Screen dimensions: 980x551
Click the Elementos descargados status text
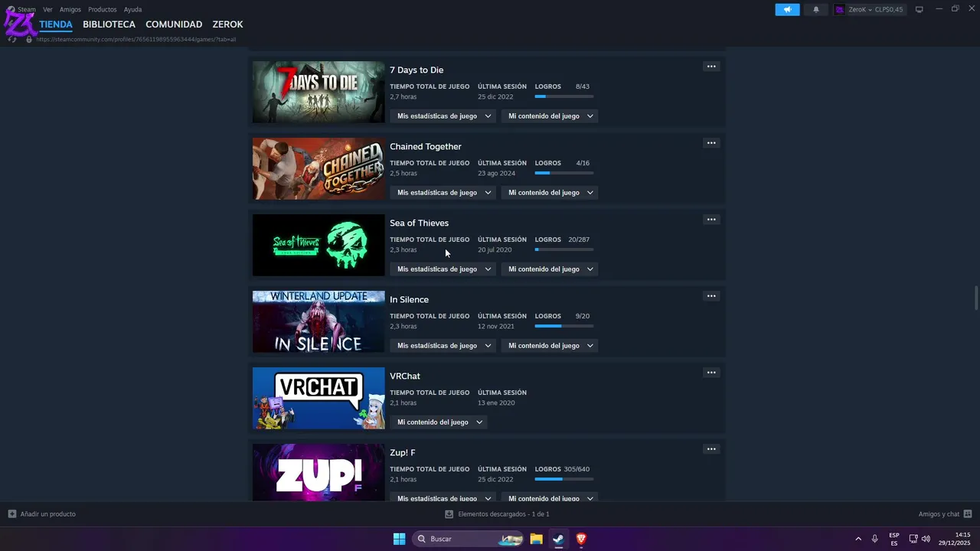[503, 514]
